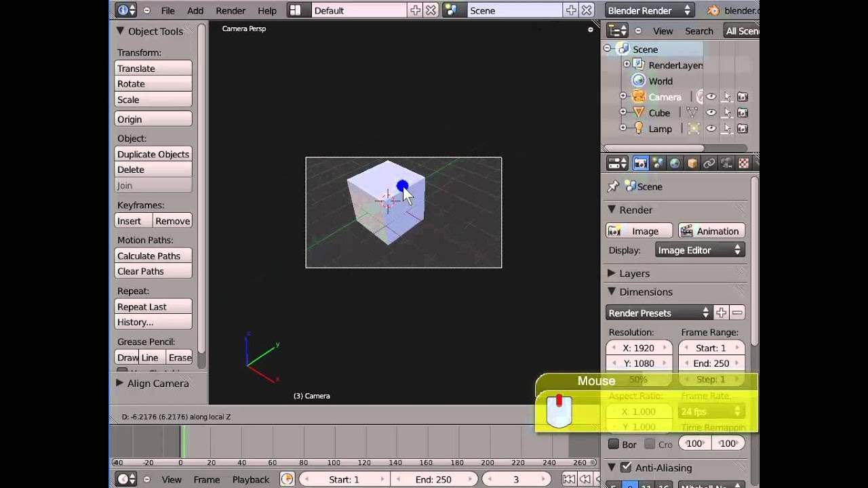Expand the RenderLayers outliner entry
This screenshot has width=868, height=488.
(x=627, y=64)
